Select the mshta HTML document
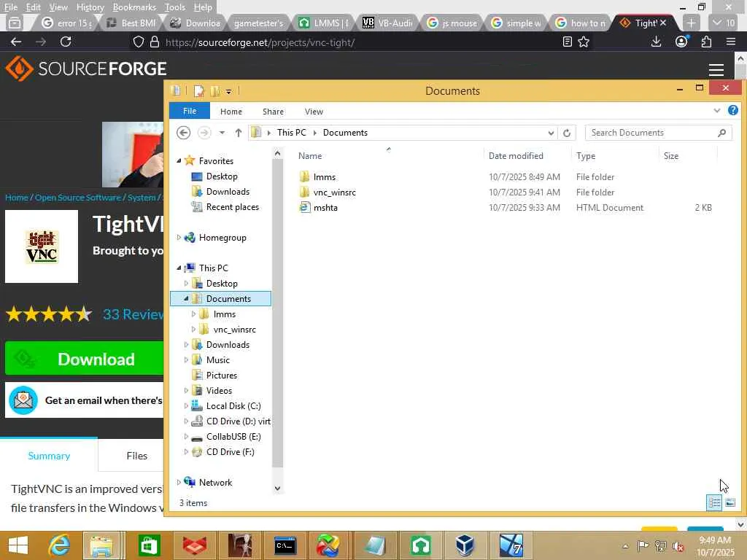747x560 pixels. (x=325, y=208)
